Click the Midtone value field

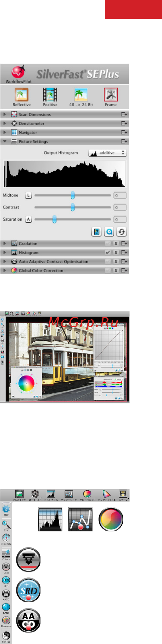(120, 196)
